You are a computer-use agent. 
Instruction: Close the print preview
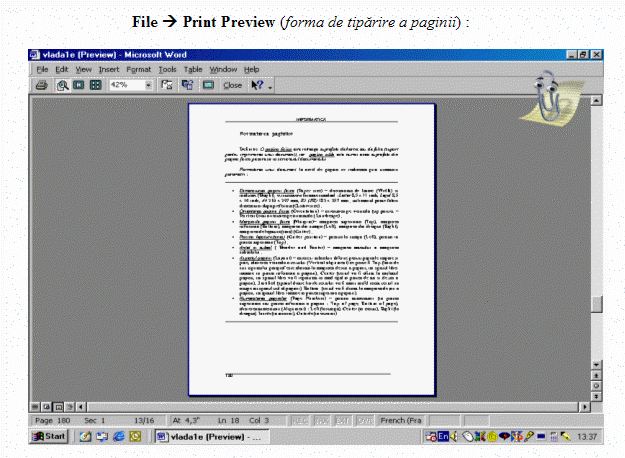(x=232, y=85)
